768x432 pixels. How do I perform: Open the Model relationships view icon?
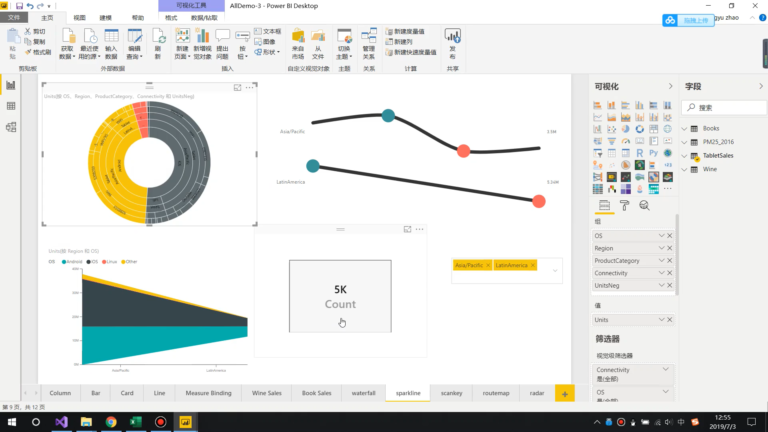point(11,127)
